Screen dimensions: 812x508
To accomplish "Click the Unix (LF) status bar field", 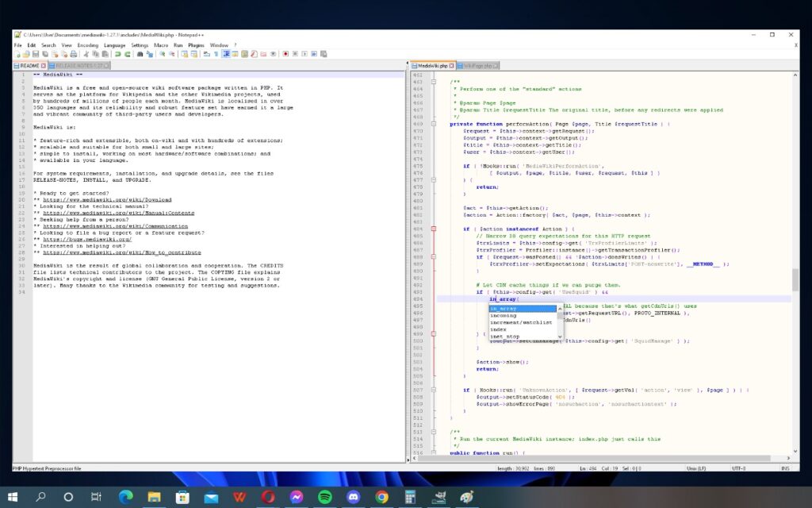I will tap(696, 468).
